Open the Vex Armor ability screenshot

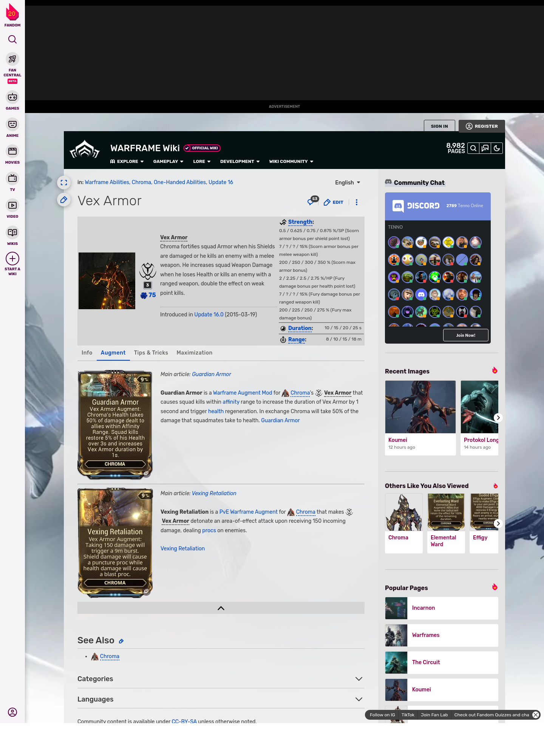coord(107,281)
